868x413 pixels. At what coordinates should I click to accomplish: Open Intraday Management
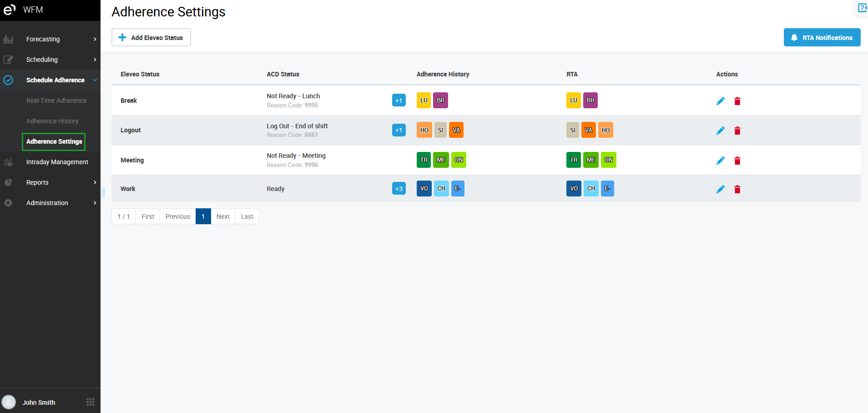[x=57, y=162]
